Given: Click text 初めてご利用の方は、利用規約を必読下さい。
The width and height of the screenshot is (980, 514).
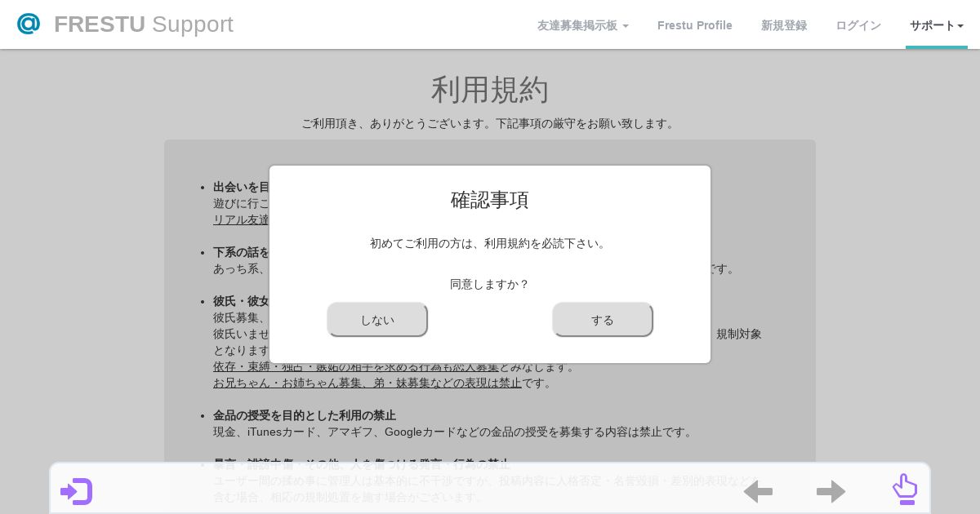Looking at the screenshot, I should [x=490, y=243].
